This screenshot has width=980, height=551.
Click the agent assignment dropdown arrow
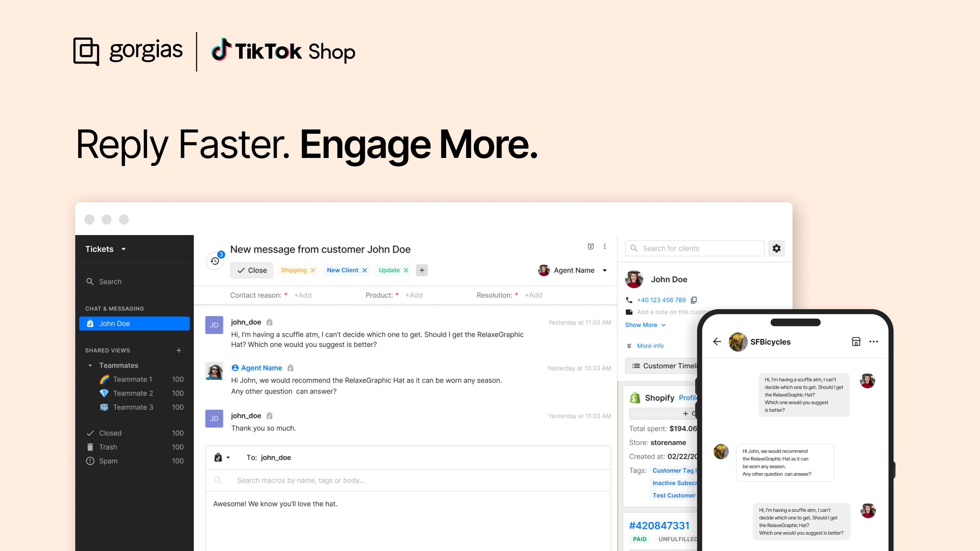click(606, 270)
